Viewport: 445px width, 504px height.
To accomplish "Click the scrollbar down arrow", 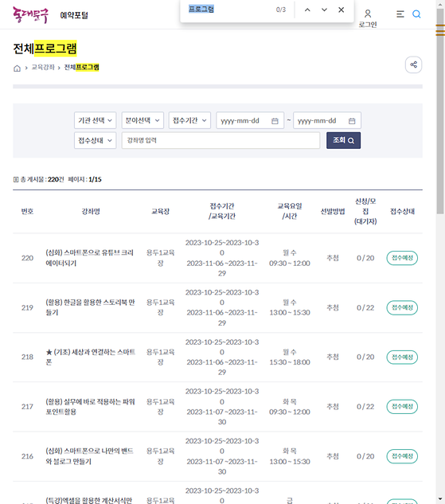I will click(x=440, y=500).
